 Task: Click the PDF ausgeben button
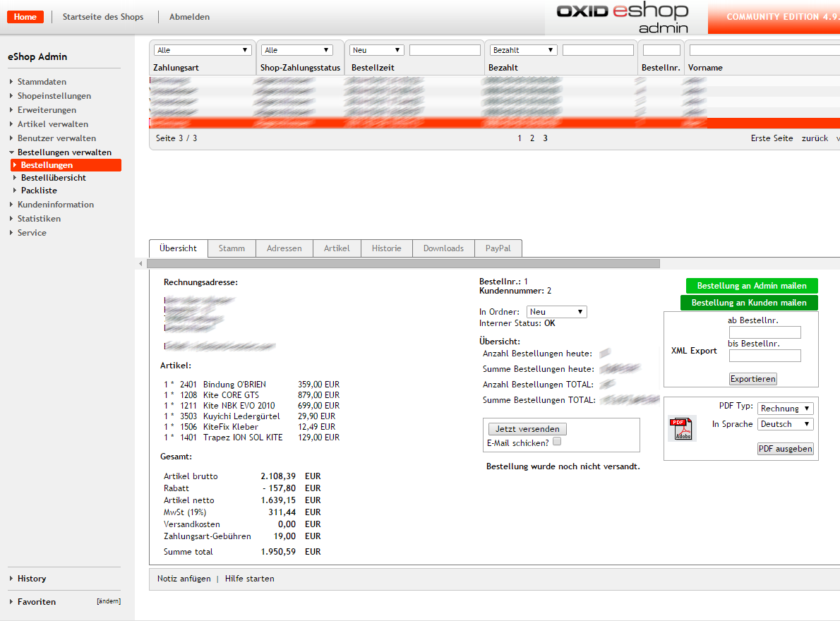[x=786, y=449]
